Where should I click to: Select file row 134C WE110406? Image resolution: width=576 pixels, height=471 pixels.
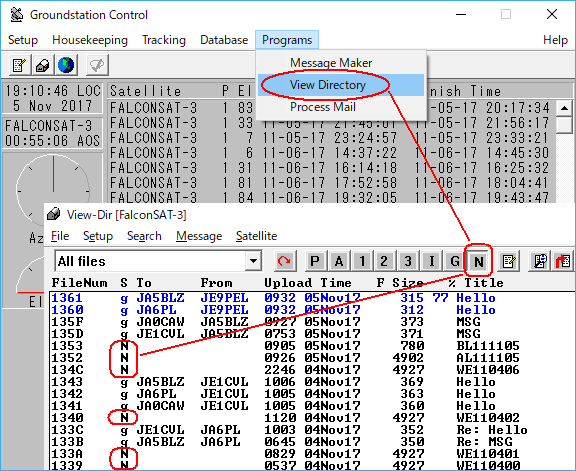(x=312, y=370)
